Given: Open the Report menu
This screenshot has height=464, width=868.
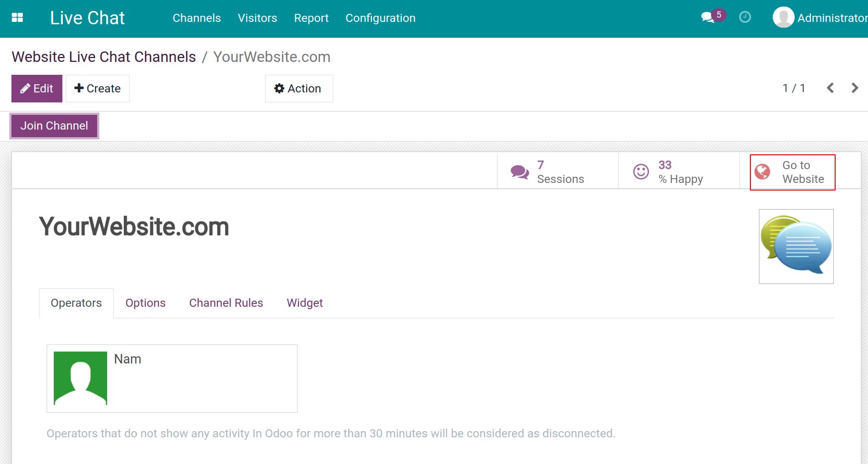Looking at the screenshot, I should tap(311, 18).
